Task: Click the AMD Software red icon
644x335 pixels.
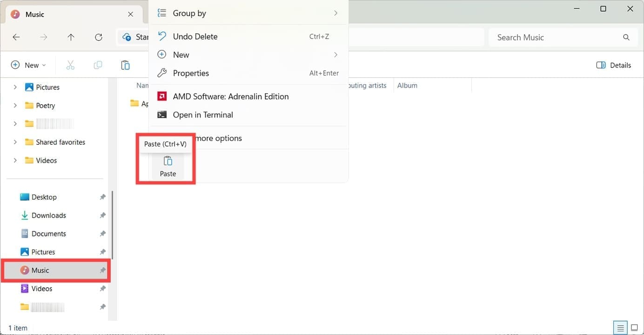Action: (162, 96)
